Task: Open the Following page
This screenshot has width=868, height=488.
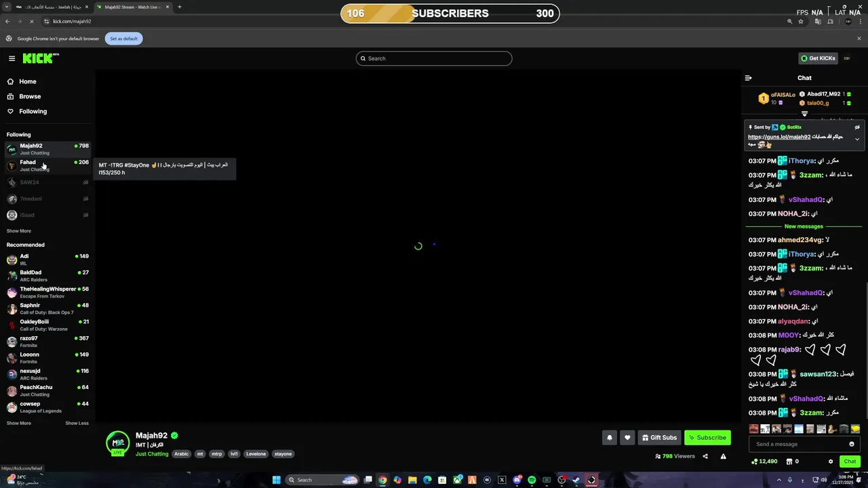Action: [33, 111]
